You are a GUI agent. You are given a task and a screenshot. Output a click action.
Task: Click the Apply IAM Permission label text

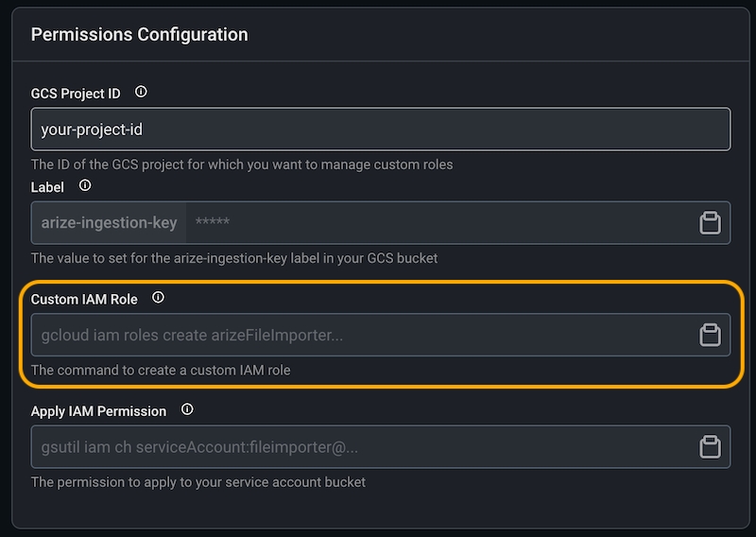coord(98,411)
